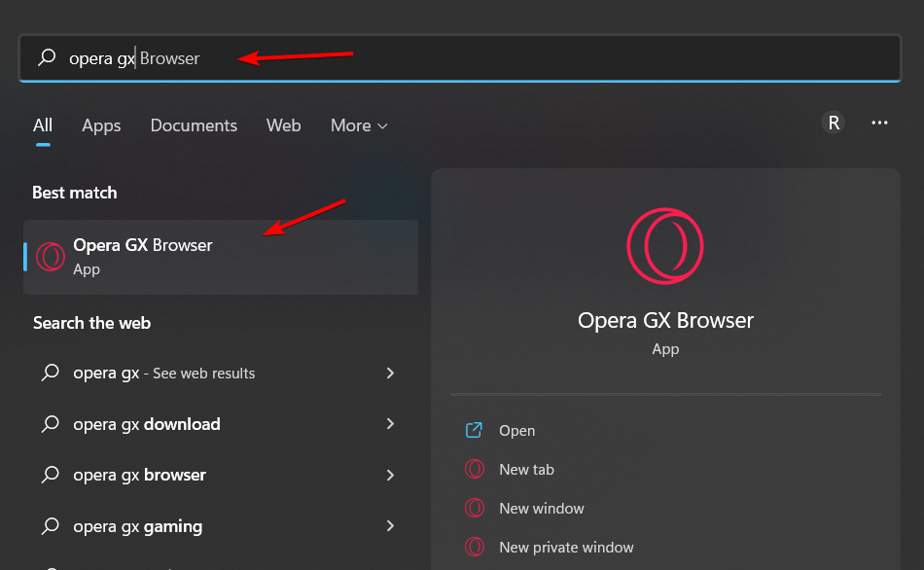Click the Opera icon beside New window

475,508
